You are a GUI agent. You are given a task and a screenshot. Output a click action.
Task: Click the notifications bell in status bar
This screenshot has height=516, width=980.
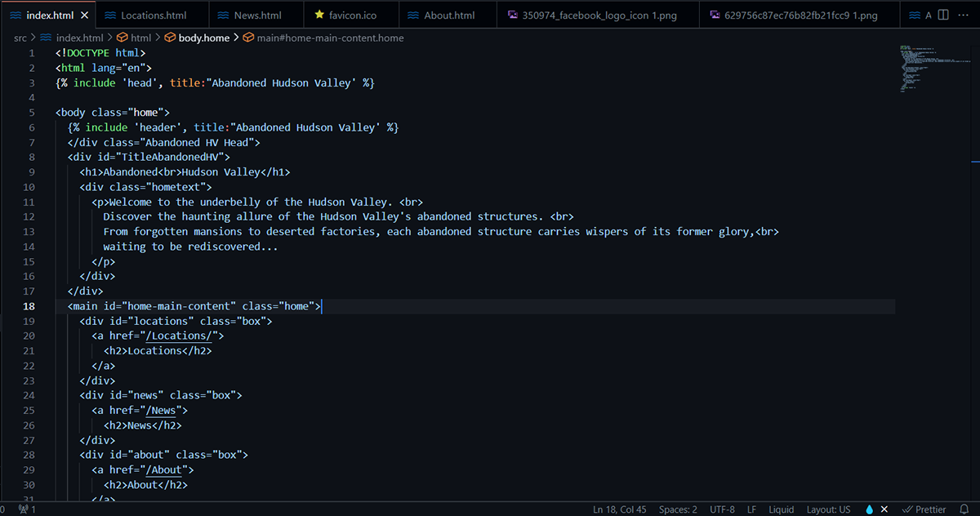(964, 509)
